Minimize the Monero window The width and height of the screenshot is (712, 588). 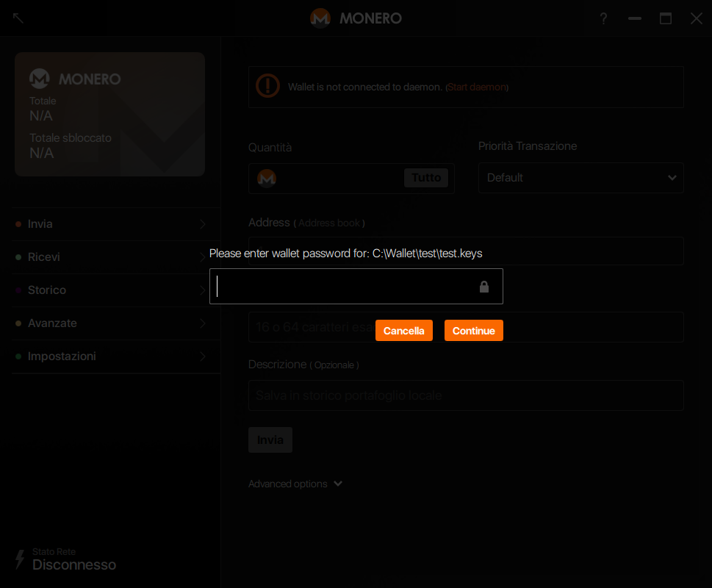pos(634,18)
